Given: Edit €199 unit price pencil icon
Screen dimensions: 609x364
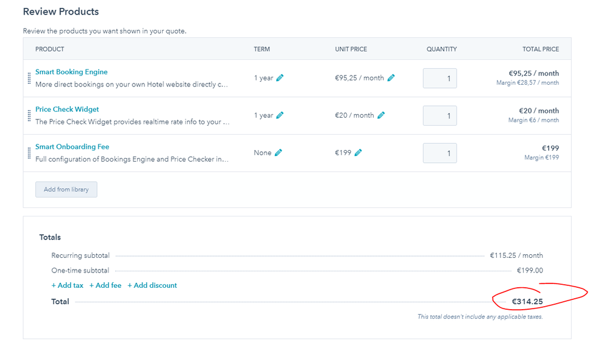Looking at the screenshot, I should tap(358, 152).
